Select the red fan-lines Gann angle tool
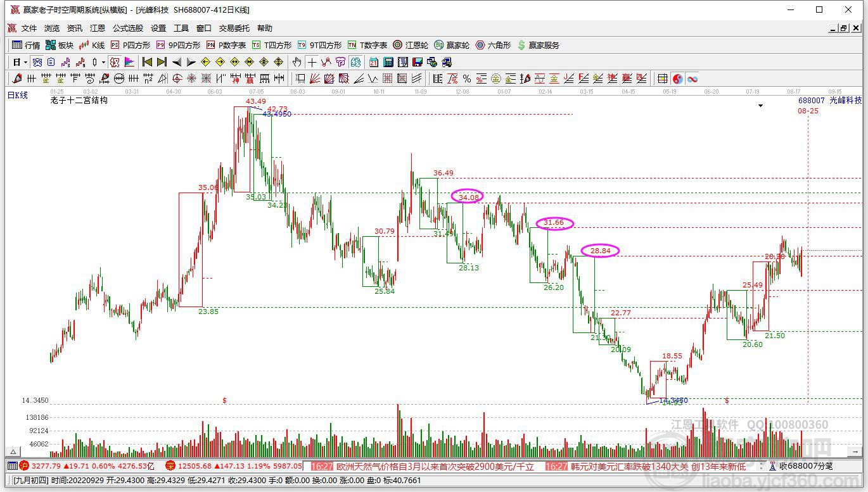 click(x=315, y=79)
